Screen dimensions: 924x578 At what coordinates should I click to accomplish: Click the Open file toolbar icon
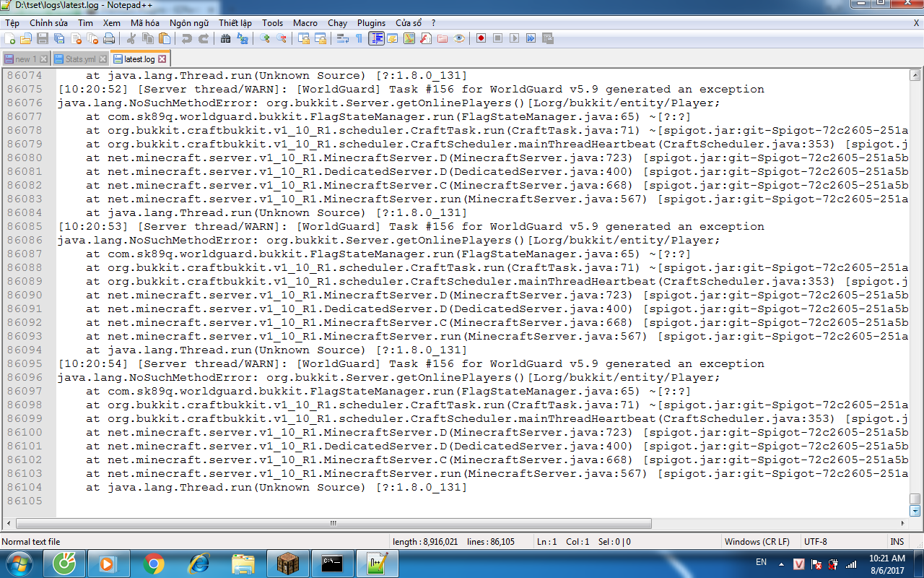(x=26, y=38)
